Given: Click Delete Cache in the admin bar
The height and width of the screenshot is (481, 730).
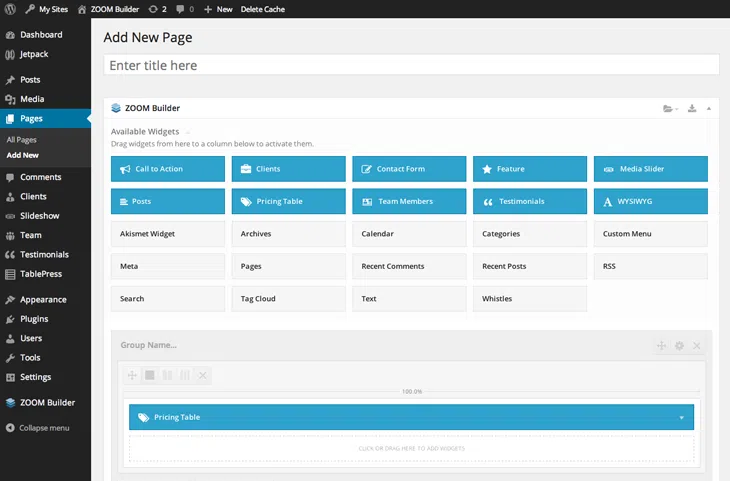Looking at the screenshot, I should 262,9.
